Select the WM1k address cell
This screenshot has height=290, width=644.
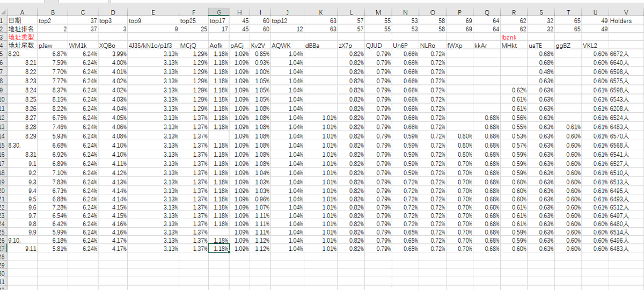[x=83, y=46]
